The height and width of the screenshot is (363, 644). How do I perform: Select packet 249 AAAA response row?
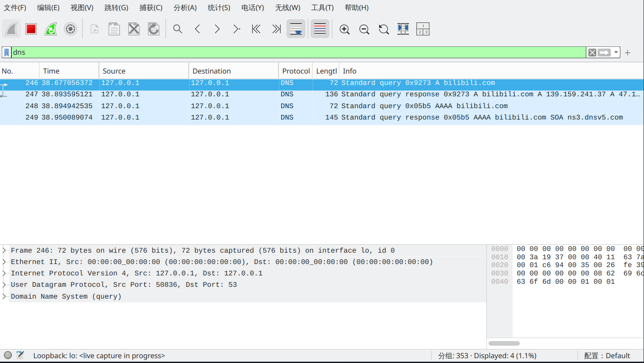[x=306, y=118]
